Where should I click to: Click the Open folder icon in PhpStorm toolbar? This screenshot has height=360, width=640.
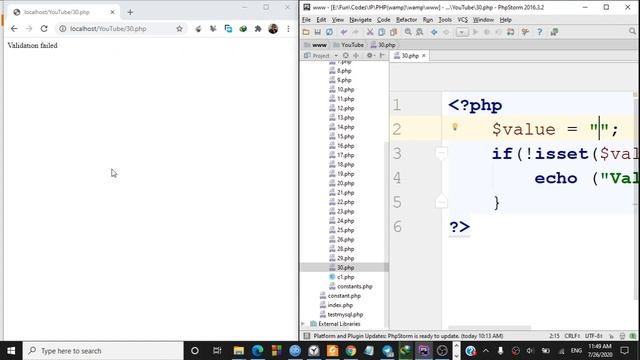point(306,32)
